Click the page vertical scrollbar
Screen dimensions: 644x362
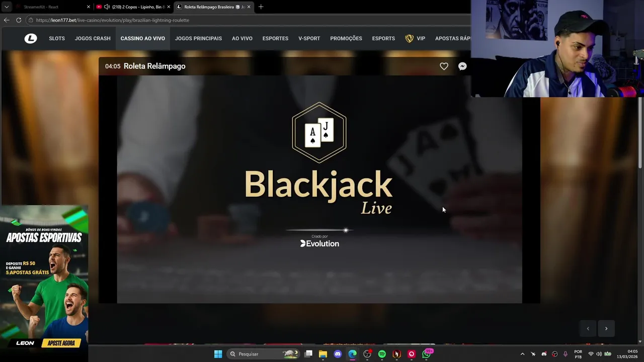click(x=640, y=133)
